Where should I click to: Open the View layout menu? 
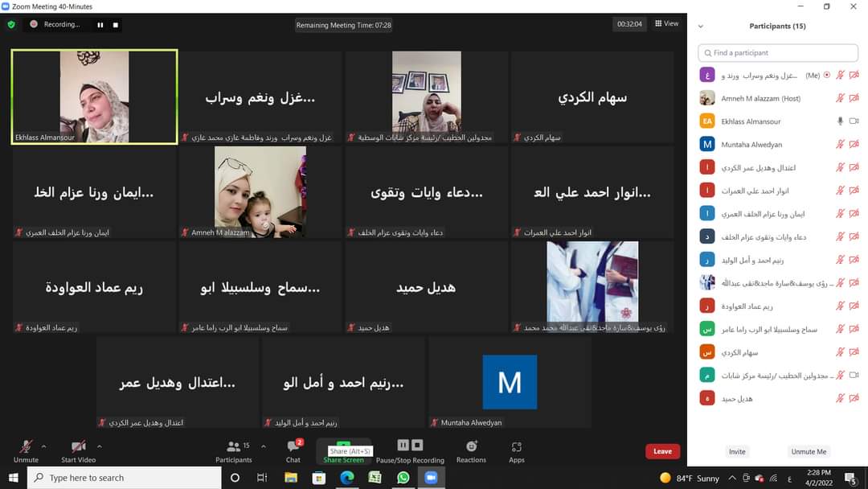pos(667,24)
